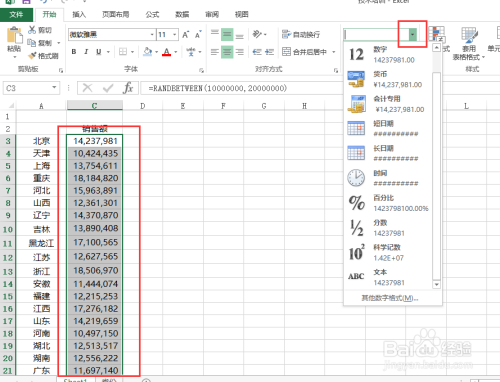Open underline style dropdown arrow
The height and width of the screenshot is (382, 500).
pyautogui.click(x=108, y=52)
